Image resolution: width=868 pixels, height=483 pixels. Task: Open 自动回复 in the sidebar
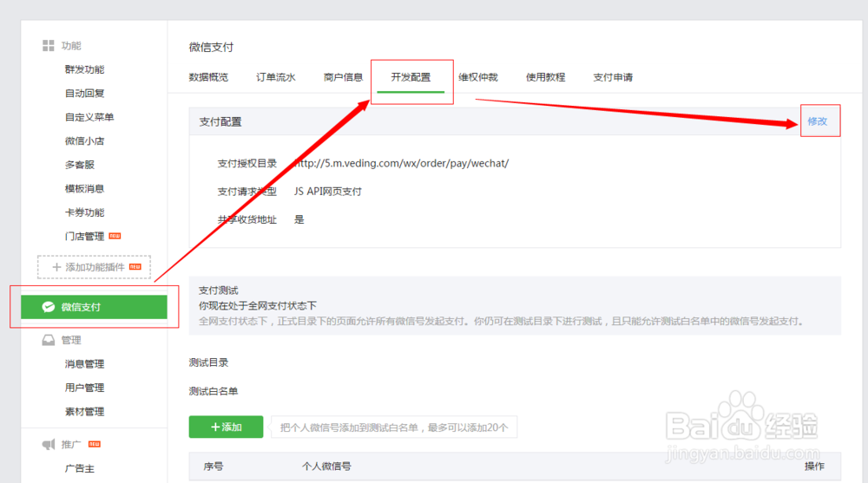(84, 93)
